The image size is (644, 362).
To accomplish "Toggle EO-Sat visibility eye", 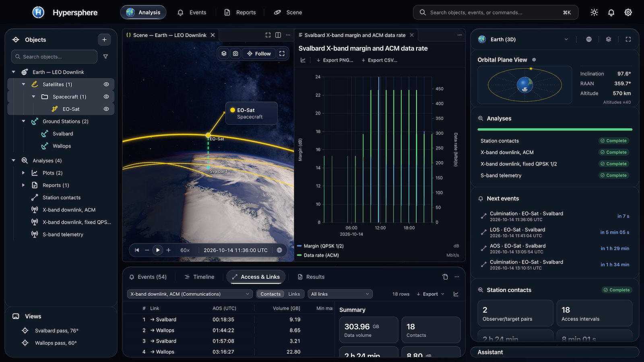I will coord(106,109).
